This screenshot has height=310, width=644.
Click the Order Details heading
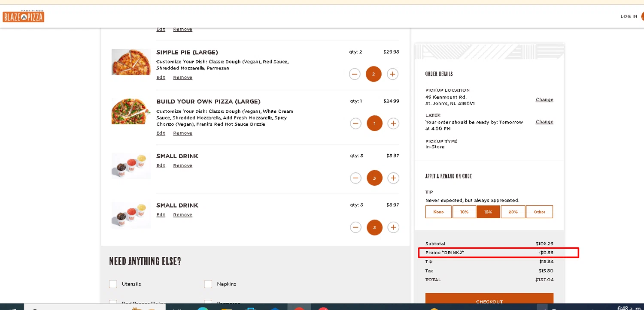tap(439, 74)
